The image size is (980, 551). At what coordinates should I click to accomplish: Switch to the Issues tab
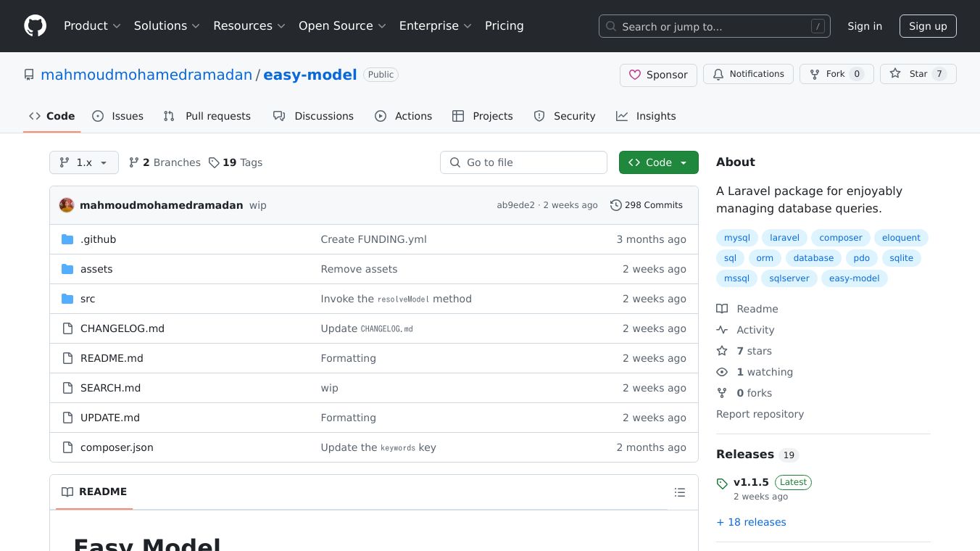click(x=118, y=116)
